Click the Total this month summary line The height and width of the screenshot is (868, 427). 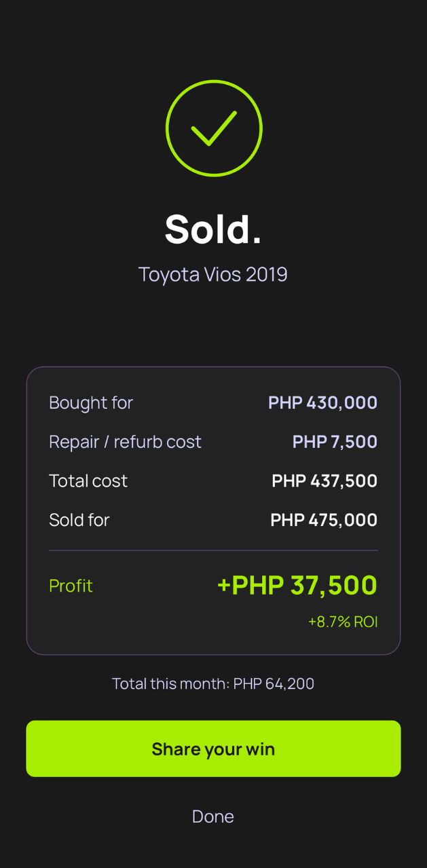tap(213, 683)
